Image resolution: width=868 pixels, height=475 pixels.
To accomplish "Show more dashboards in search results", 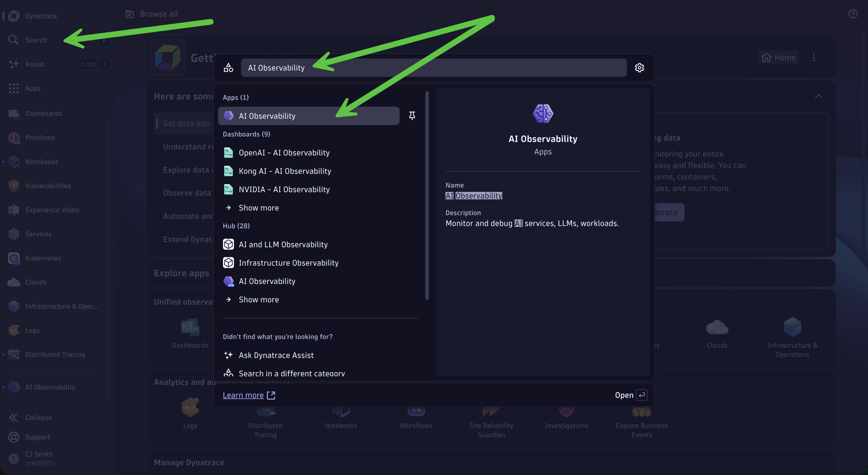I will [x=258, y=208].
